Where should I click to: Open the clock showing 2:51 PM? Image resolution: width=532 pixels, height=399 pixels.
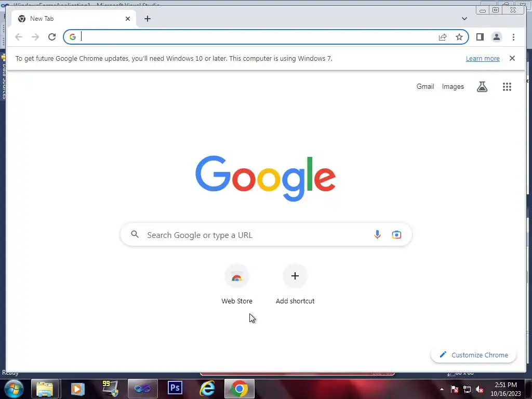pos(506,389)
